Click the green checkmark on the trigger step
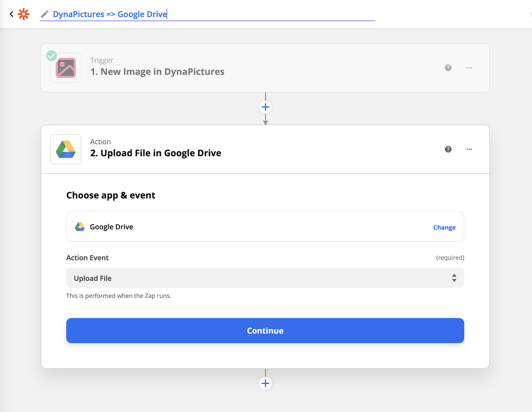 coord(52,56)
